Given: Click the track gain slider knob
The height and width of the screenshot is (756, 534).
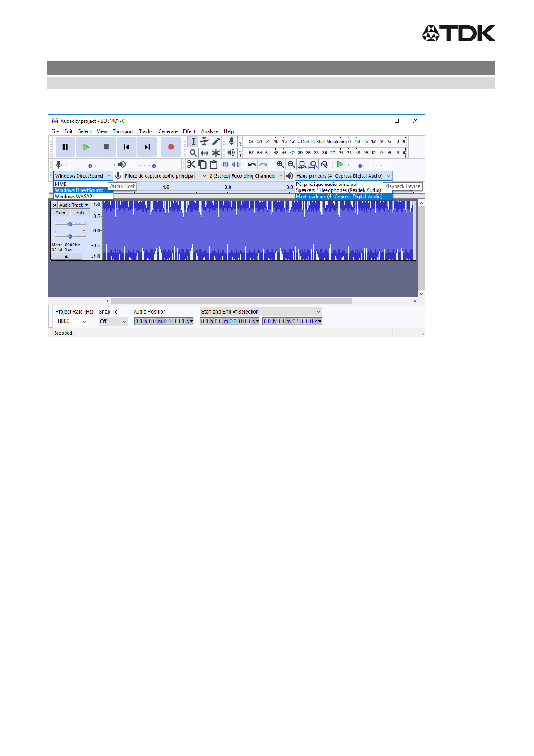Looking at the screenshot, I should [70, 224].
